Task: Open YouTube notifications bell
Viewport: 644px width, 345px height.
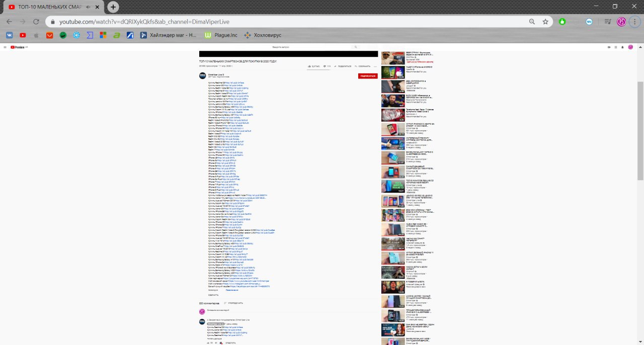Action: pos(623,47)
